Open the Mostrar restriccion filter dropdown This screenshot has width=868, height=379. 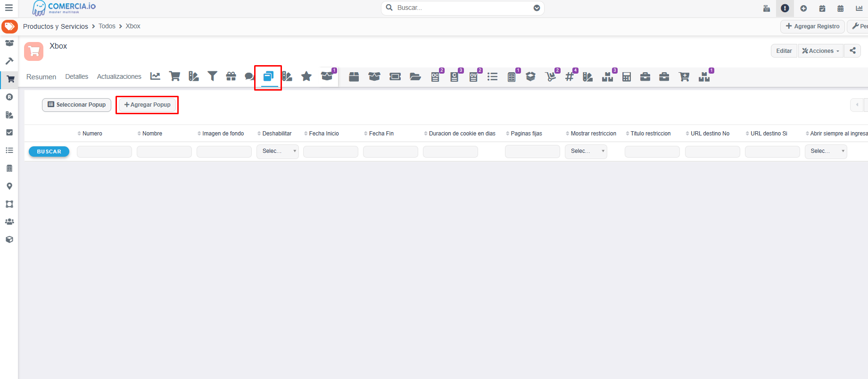click(586, 152)
